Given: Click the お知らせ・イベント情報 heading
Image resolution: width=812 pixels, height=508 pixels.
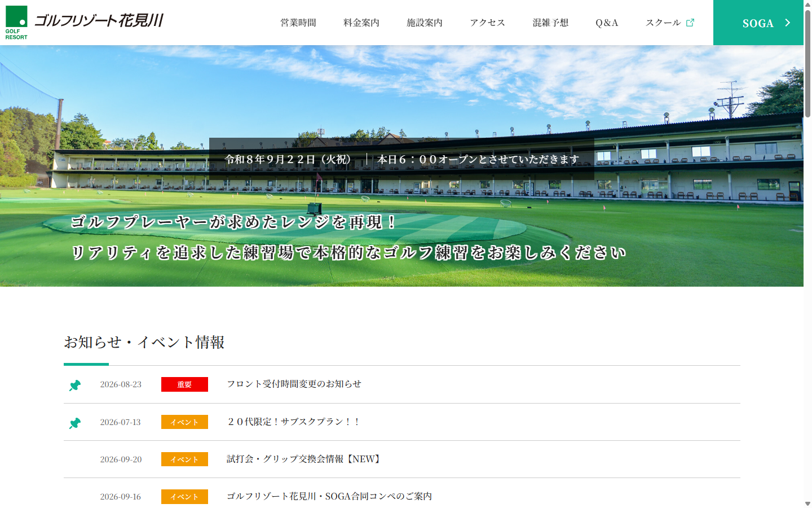Looking at the screenshot, I should (144, 342).
